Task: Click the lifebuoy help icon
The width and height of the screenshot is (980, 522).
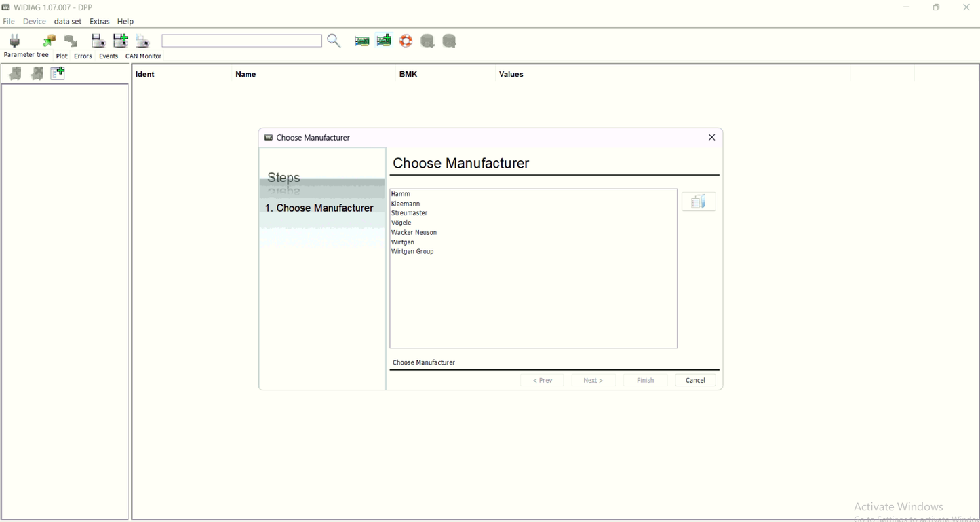Action: pyautogui.click(x=406, y=41)
